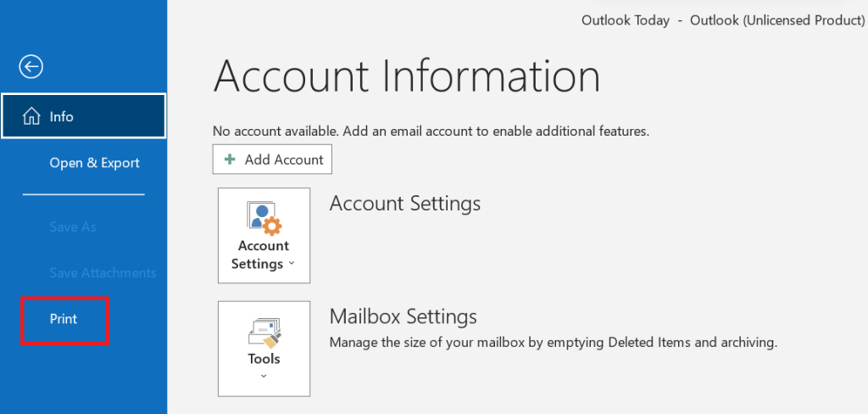Click the Account Information page title
The height and width of the screenshot is (414, 868).
coord(407,77)
